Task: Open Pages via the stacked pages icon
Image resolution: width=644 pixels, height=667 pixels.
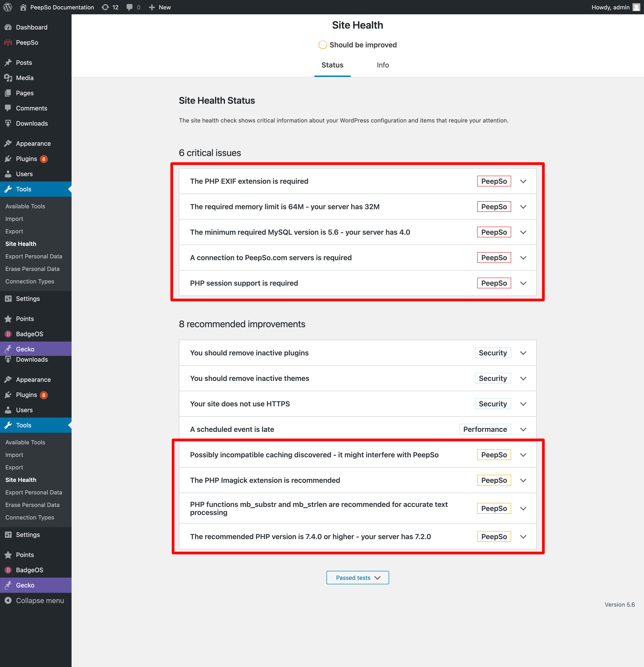Action: (x=8, y=93)
